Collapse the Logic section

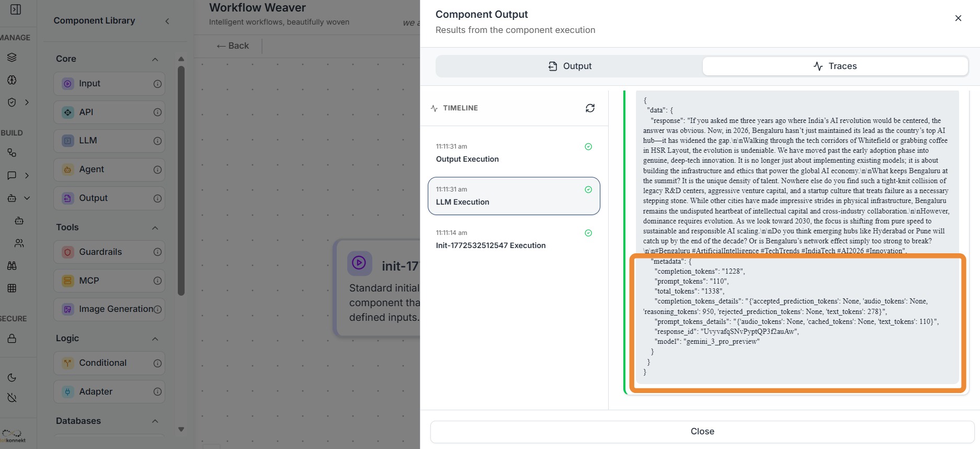[155, 339]
